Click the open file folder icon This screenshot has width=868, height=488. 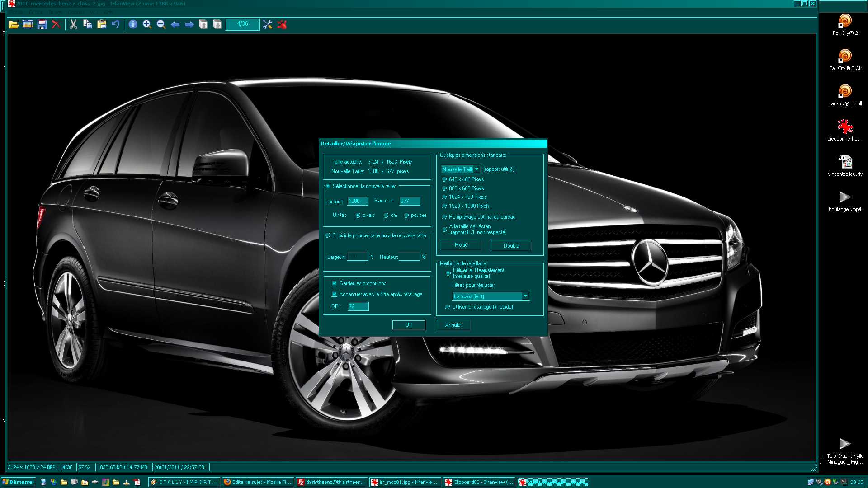pyautogui.click(x=13, y=24)
